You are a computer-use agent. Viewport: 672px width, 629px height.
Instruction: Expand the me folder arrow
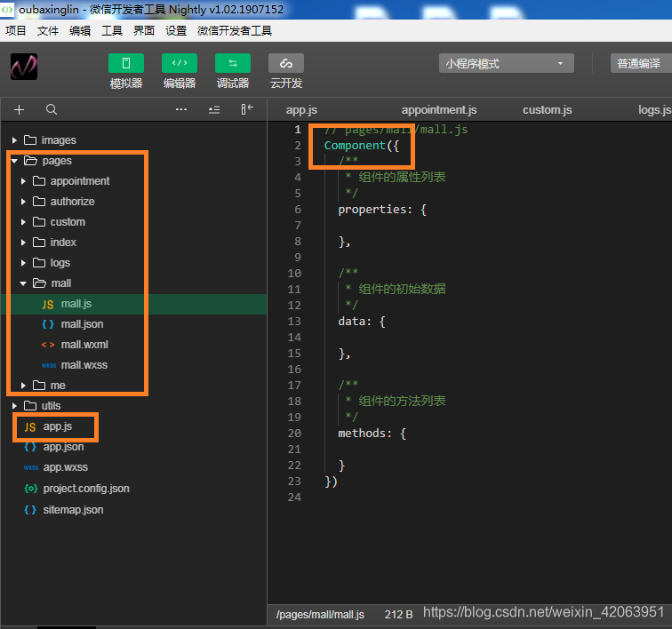point(23,386)
